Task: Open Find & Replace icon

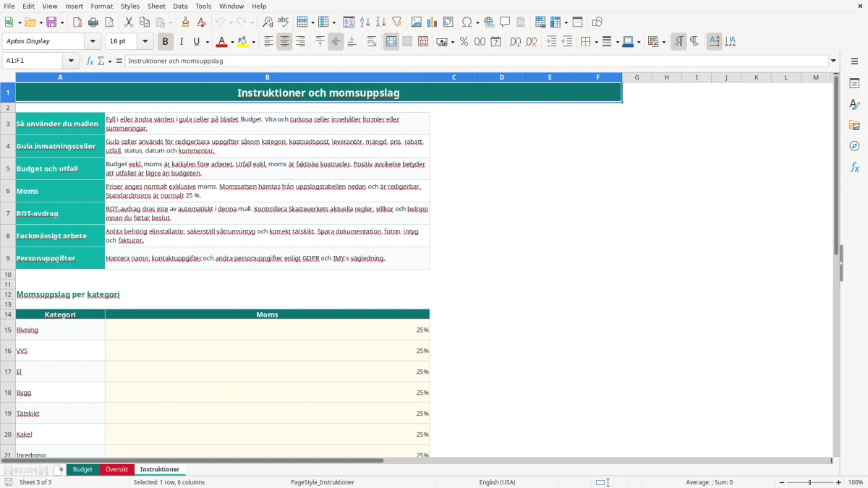Action: pyautogui.click(x=268, y=22)
